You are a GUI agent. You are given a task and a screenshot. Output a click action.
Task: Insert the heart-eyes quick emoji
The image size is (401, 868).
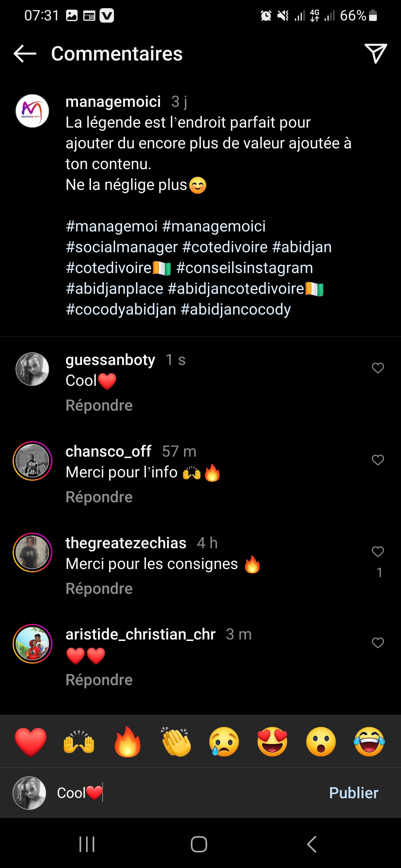click(273, 742)
